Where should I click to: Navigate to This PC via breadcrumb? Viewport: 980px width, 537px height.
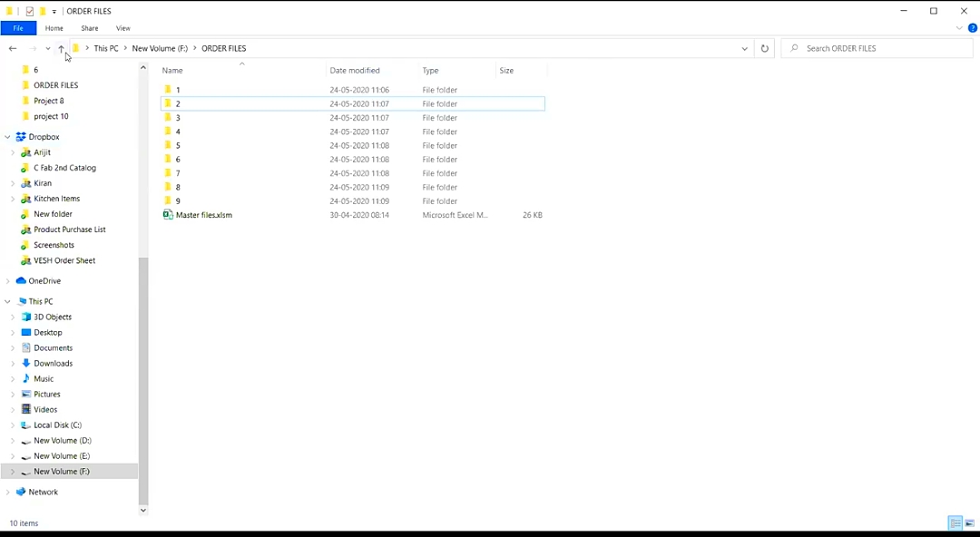[105, 48]
